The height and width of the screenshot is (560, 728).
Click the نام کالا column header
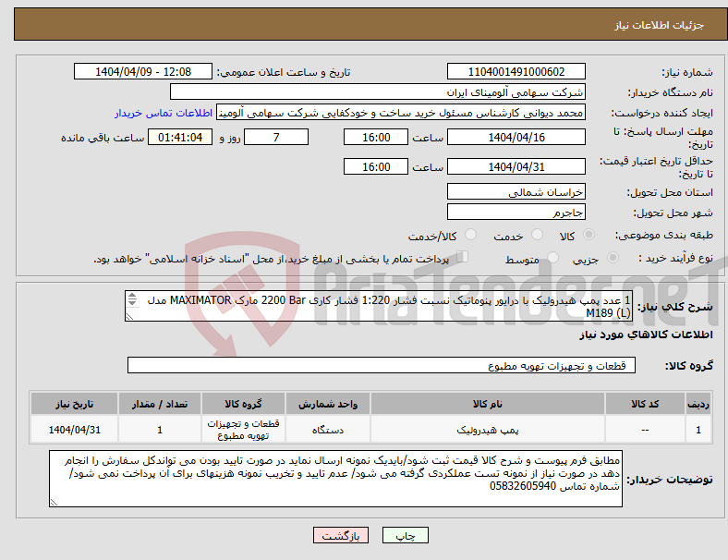pos(488,404)
